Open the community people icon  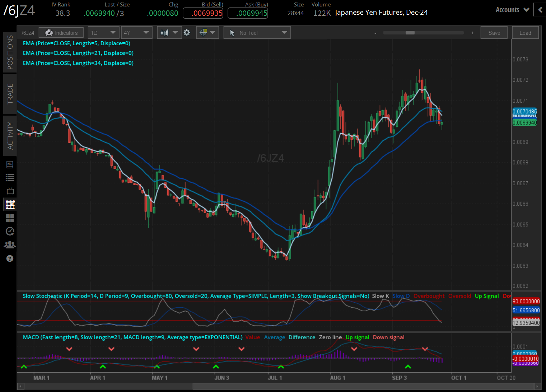click(x=10, y=245)
